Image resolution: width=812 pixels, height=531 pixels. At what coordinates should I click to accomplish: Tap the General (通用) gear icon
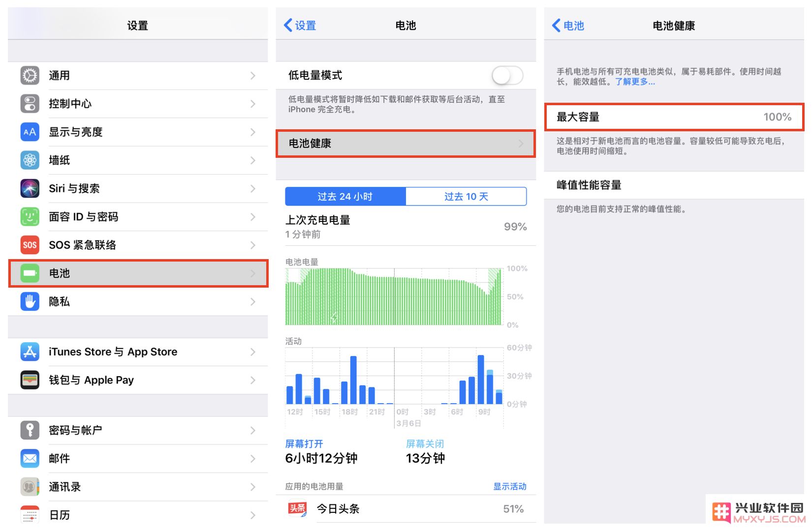point(30,76)
